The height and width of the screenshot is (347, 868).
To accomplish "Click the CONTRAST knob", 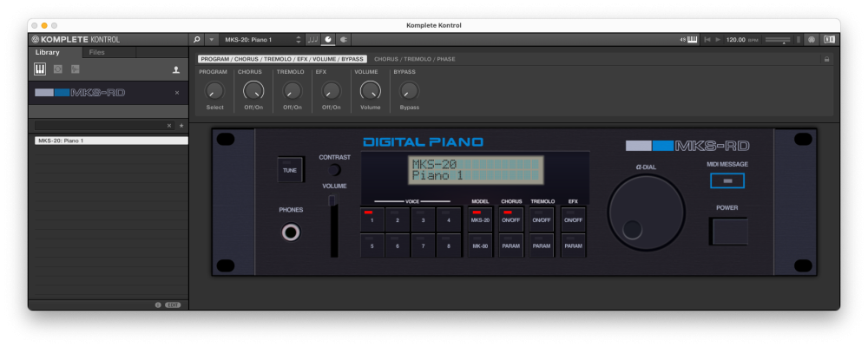I will tap(334, 170).
